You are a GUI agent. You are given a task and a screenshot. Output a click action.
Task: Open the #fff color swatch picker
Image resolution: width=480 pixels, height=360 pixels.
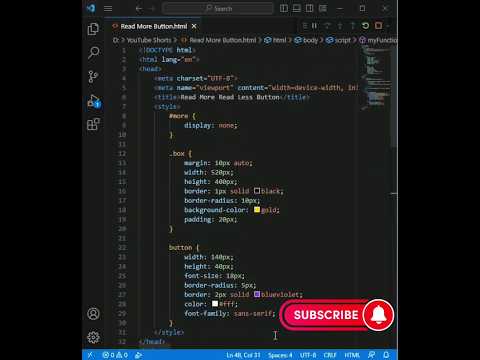[215, 304]
